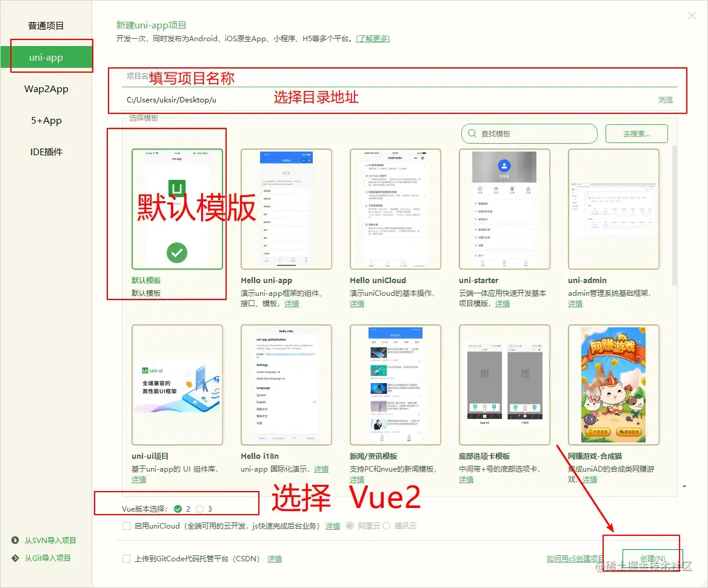This screenshot has width=708, height=588.
Task: Open the 了解更多 link
Action: [373, 38]
